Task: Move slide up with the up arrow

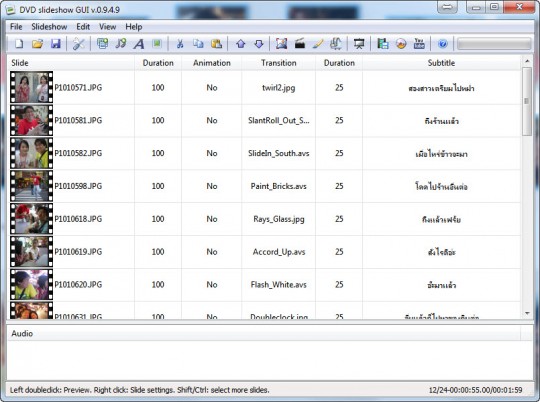Action: click(241, 44)
